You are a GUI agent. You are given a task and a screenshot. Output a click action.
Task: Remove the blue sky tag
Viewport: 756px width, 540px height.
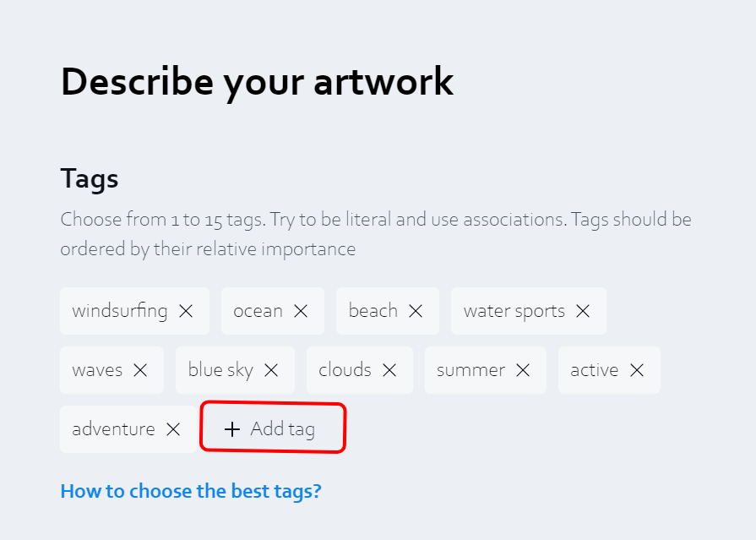pos(271,370)
